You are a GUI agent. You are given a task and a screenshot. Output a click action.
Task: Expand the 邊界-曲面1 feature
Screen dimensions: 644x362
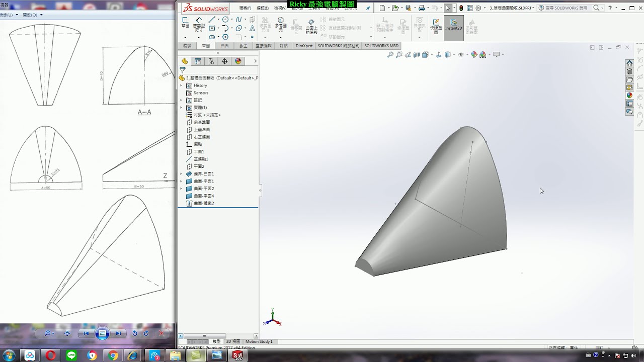[181, 174]
